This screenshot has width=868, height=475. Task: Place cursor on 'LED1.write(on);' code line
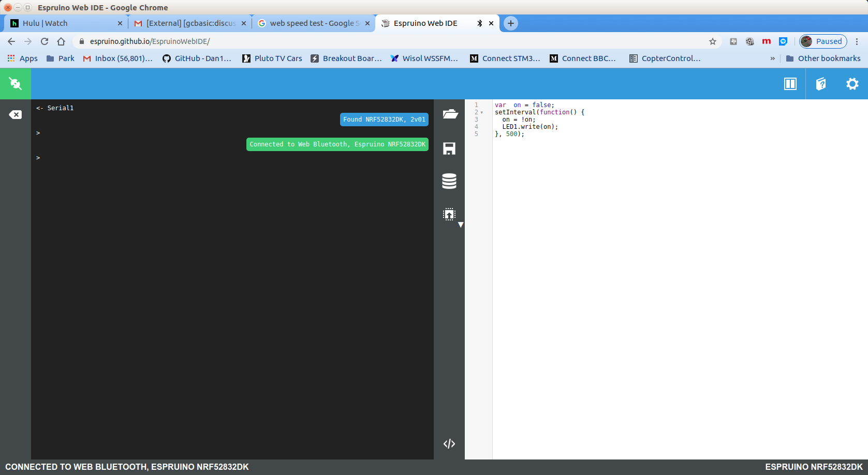(x=530, y=127)
